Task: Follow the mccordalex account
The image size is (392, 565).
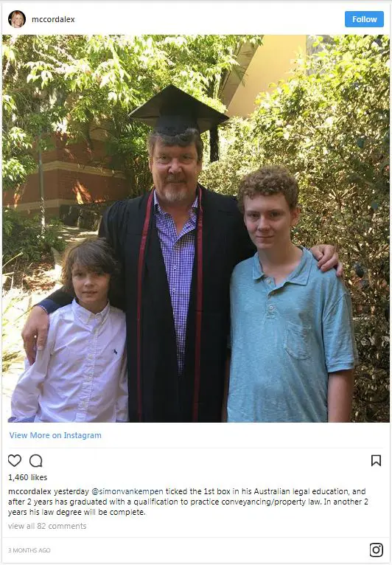Action: (x=364, y=19)
